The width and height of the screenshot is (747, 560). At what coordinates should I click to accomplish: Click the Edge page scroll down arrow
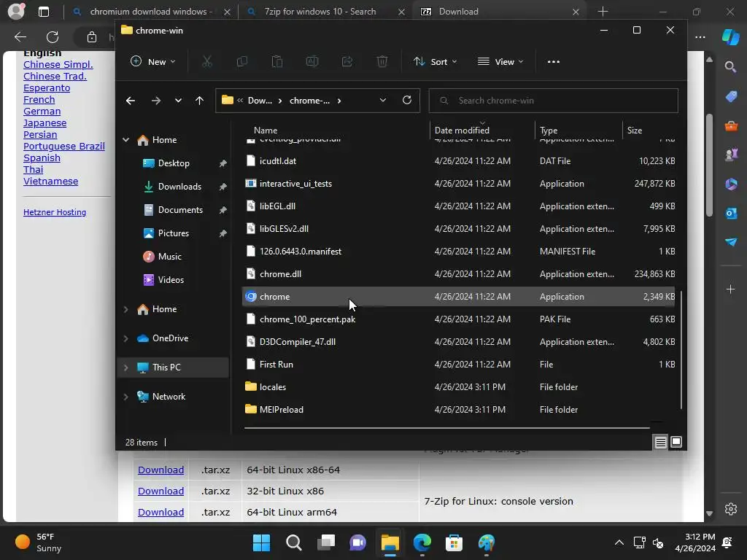click(709, 513)
